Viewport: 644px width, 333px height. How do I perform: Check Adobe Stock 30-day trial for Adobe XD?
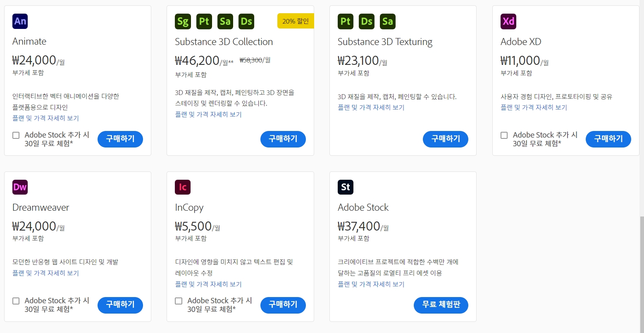504,135
